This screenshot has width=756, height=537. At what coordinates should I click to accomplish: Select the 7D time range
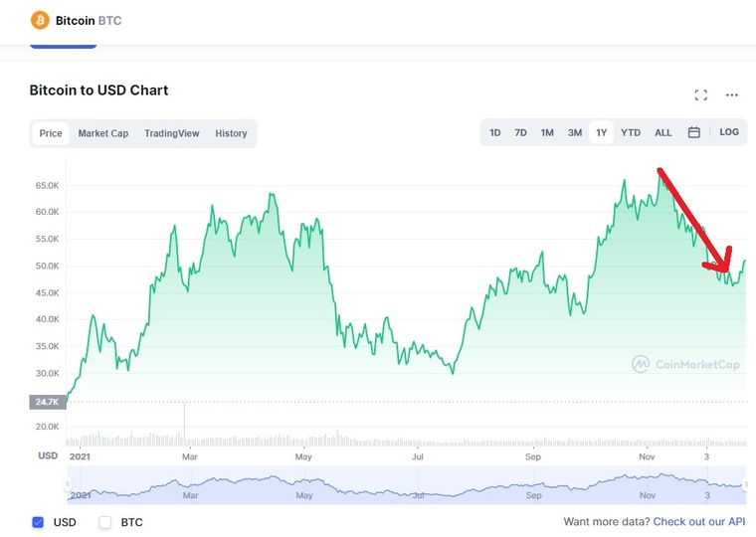click(x=520, y=132)
